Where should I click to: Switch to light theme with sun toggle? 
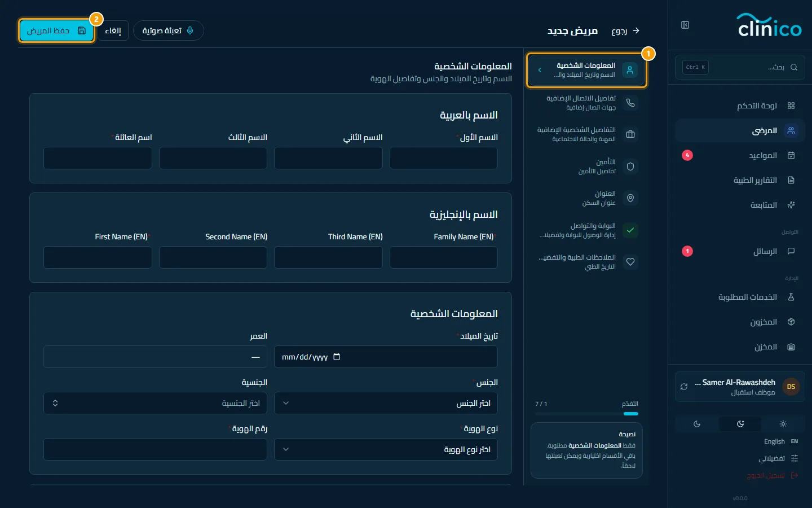pos(783,424)
